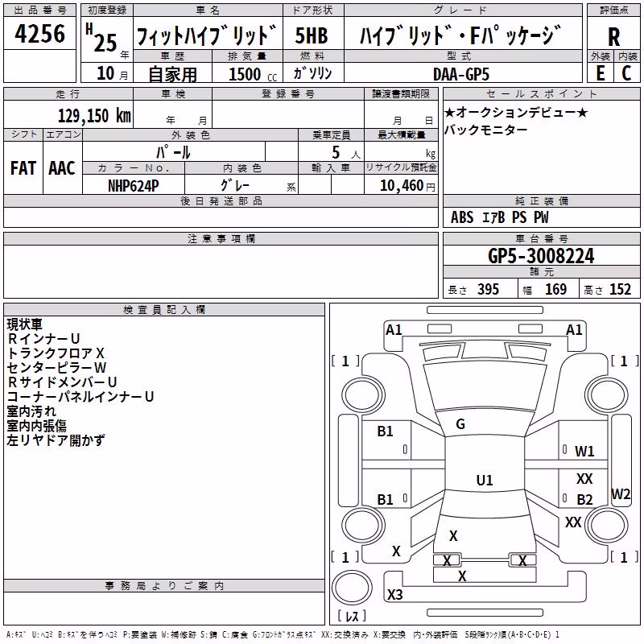
Task: Select the 事務局よりご案内 section header
Action: click(x=164, y=586)
